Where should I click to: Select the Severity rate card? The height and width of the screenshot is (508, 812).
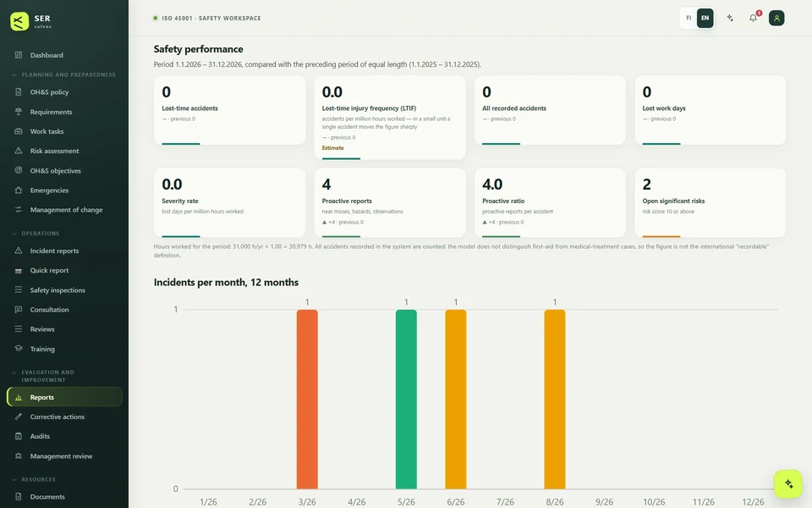(x=229, y=202)
